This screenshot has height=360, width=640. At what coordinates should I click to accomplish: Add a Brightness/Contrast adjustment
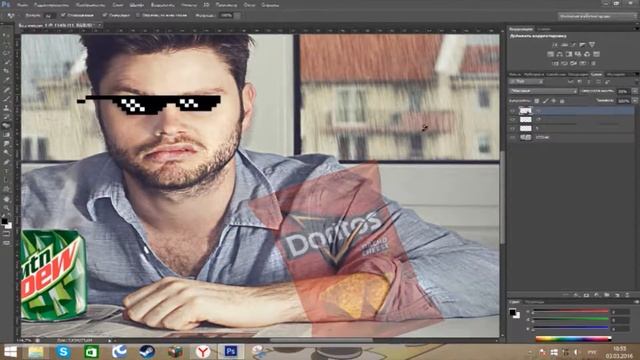click(555, 45)
